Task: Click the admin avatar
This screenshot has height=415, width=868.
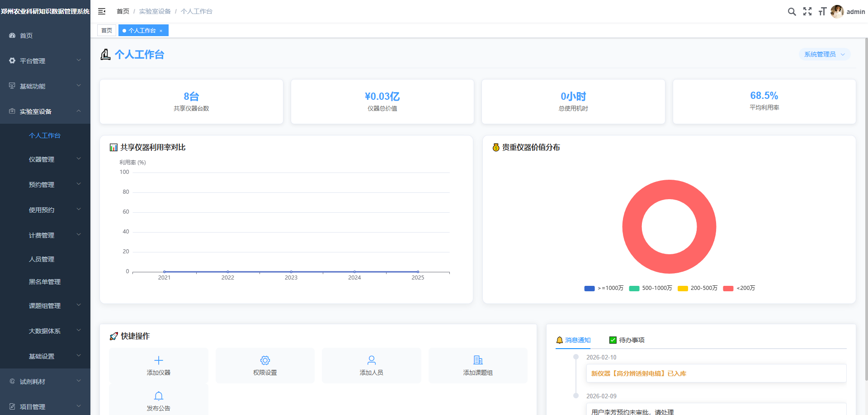Action: pos(837,11)
